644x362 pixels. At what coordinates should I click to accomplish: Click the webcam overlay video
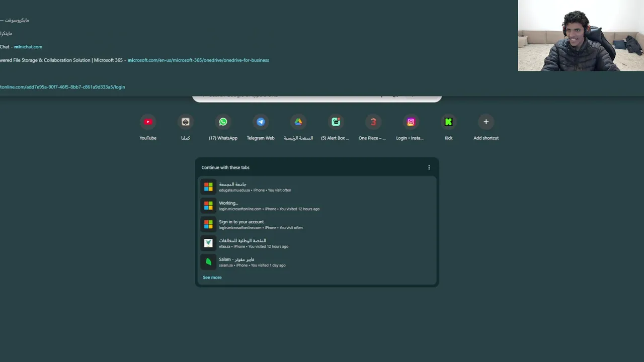pos(581,35)
